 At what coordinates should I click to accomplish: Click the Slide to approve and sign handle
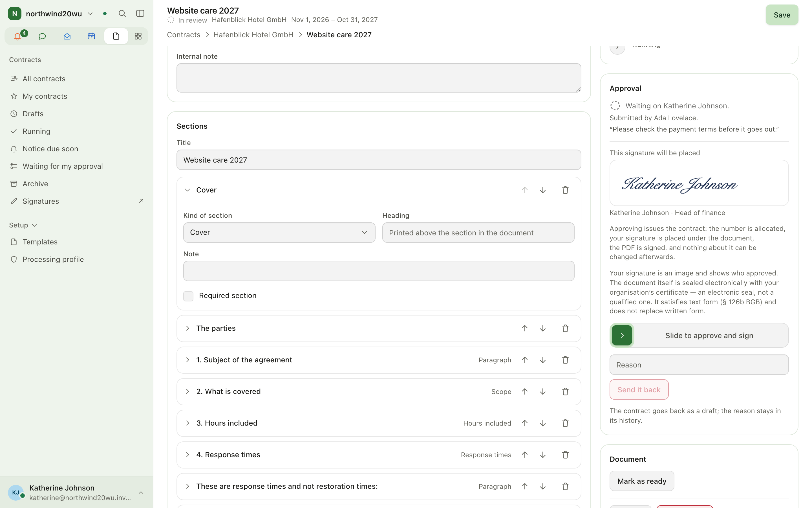pyautogui.click(x=622, y=335)
